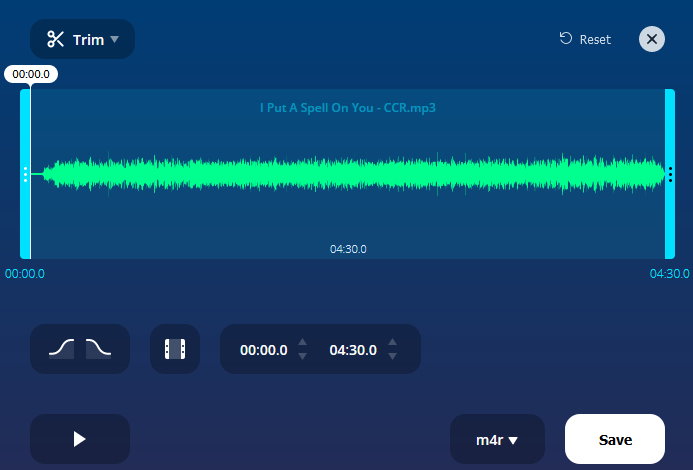
Task: Close the audio editor panel
Action: pyautogui.click(x=651, y=39)
